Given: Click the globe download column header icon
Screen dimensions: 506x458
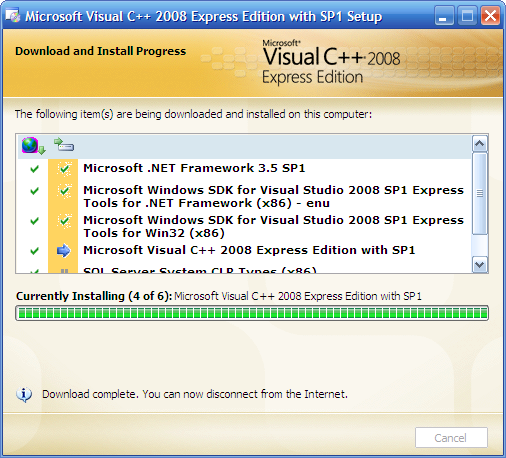Looking at the screenshot, I should (33, 146).
